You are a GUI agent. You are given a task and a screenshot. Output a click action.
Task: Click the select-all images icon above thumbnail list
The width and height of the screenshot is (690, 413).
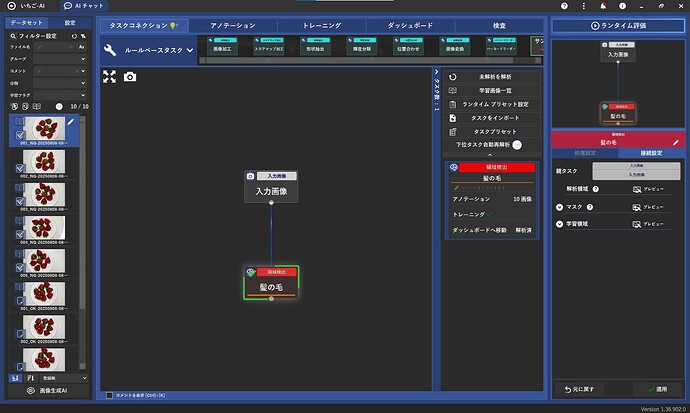click(x=14, y=106)
